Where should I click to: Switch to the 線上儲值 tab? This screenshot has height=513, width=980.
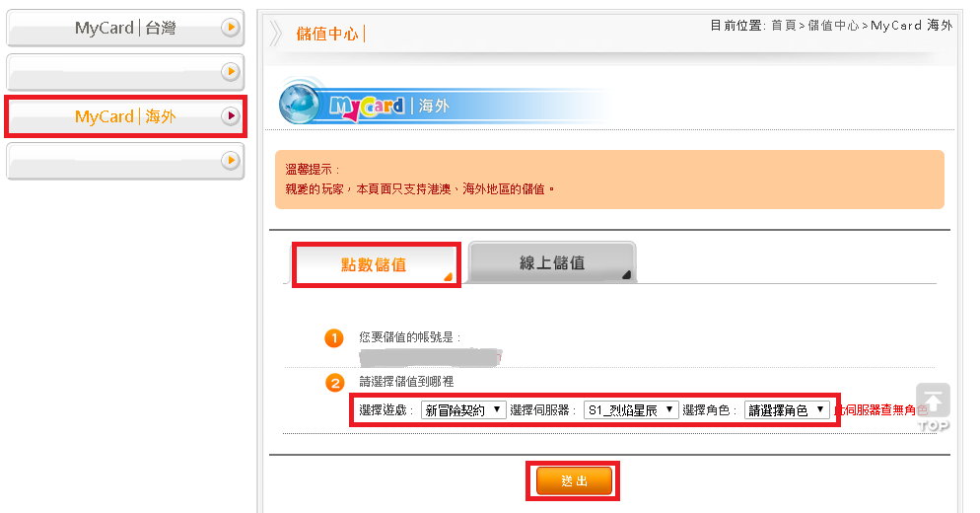(x=552, y=262)
